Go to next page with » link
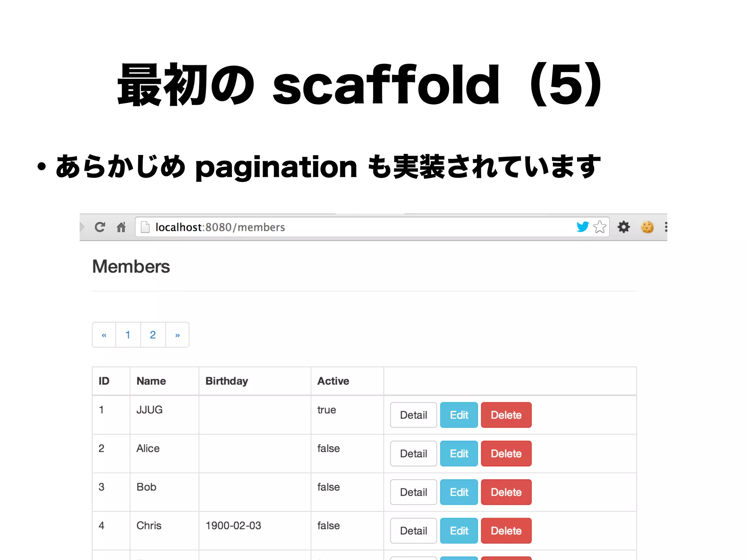Viewport: 747px width, 560px height. point(177,335)
